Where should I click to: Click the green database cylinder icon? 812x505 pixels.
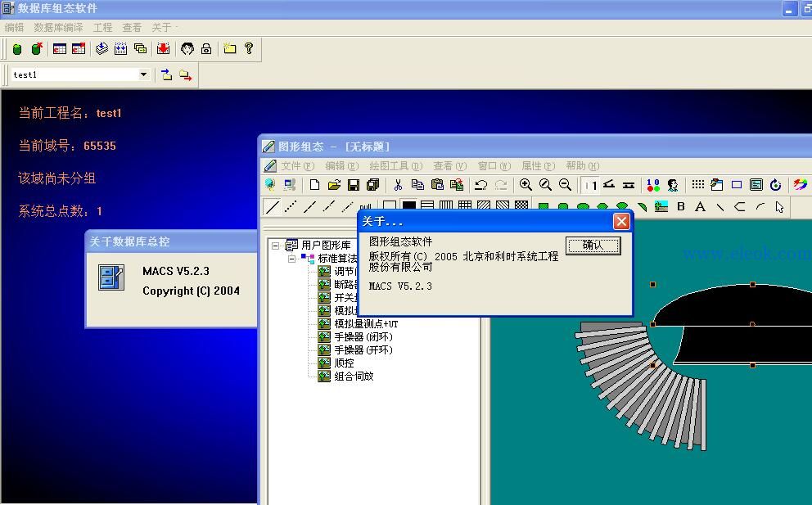pyautogui.click(x=17, y=49)
